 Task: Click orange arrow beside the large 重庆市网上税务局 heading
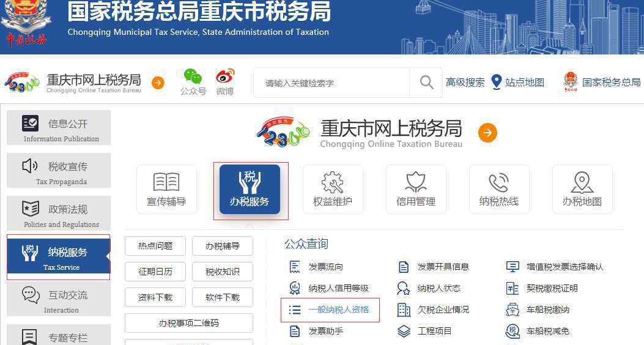(487, 133)
